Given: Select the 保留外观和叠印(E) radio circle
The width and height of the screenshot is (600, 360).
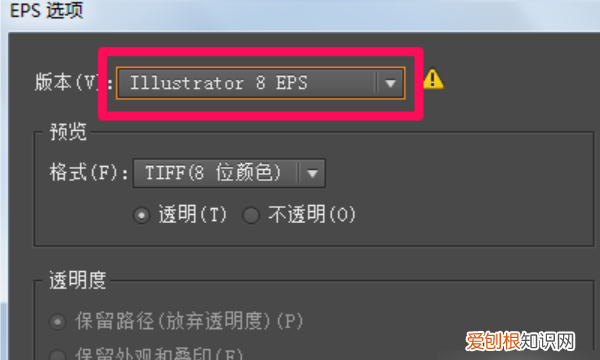Looking at the screenshot, I should pyautogui.click(x=58, y=355).
